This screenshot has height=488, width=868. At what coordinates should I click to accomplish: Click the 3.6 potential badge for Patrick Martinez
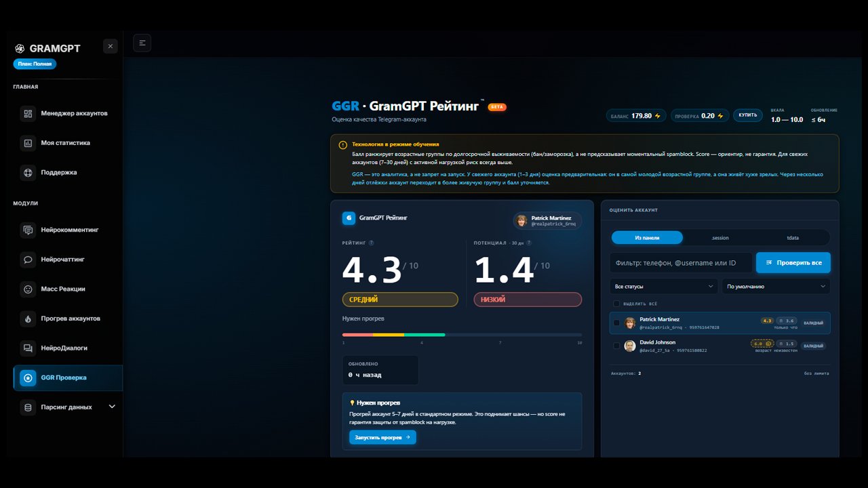click(787, 321)
